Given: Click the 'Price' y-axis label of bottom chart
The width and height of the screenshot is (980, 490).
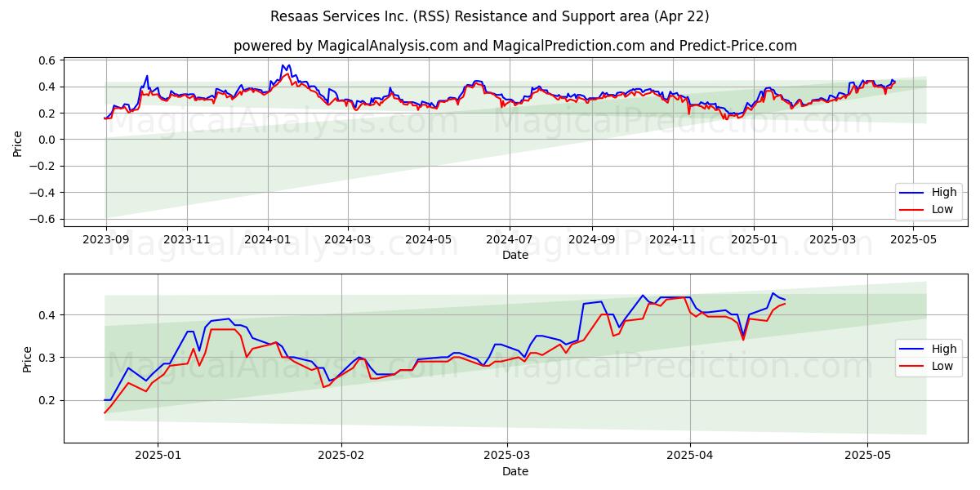Looking at the screenshot, I should click(x=28, y=359).
